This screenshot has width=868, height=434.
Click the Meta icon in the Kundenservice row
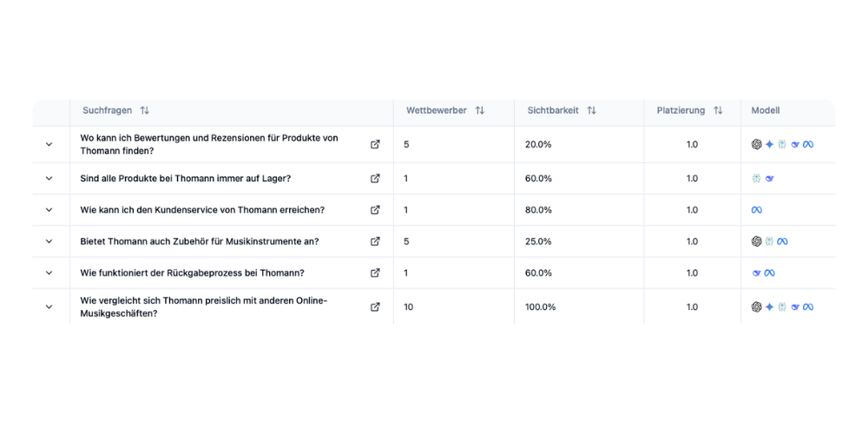756,210
